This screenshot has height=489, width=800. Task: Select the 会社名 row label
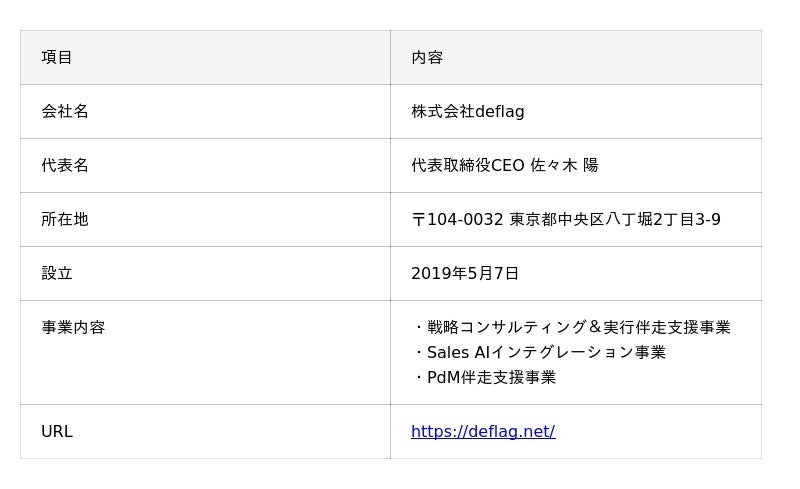(65, 111)
